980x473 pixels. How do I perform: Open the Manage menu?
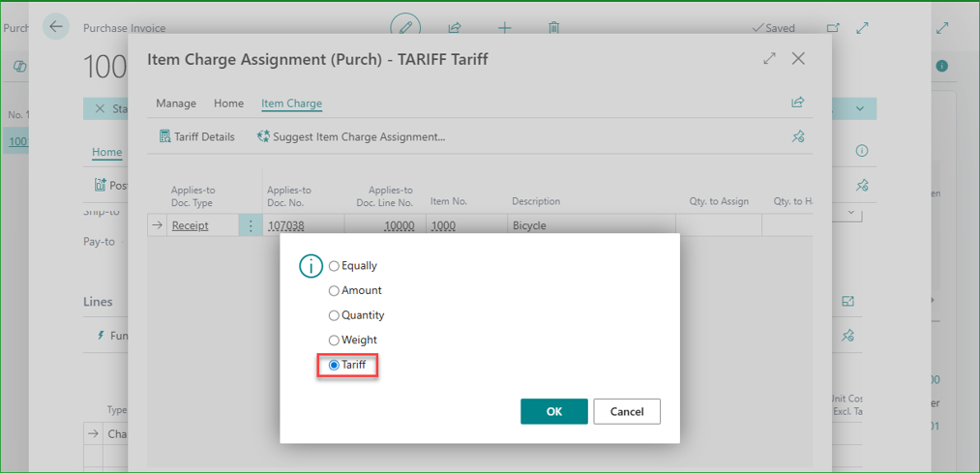176,103
